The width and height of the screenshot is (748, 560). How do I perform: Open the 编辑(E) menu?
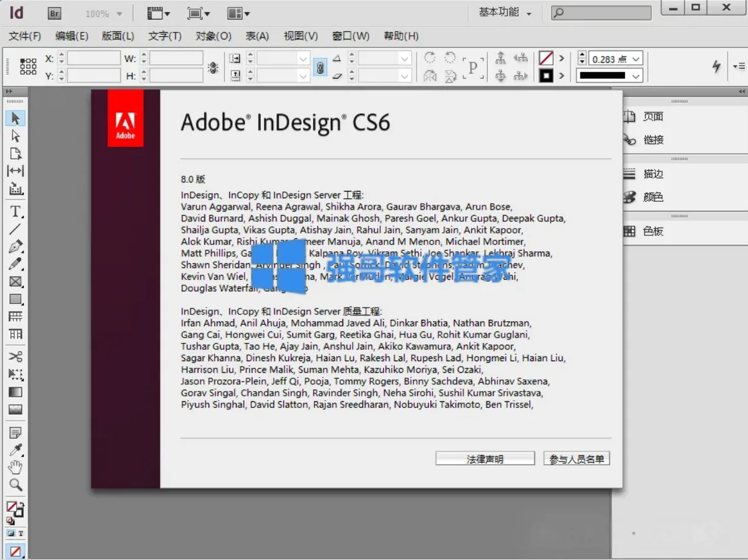coord(72,36)
